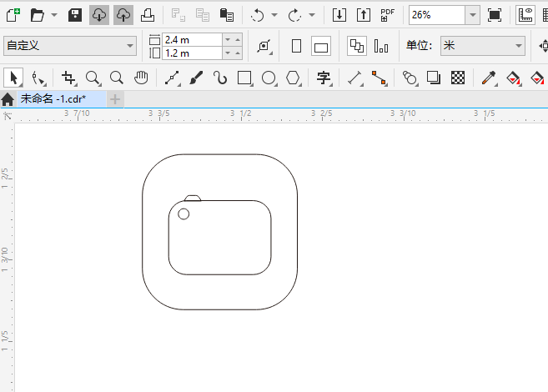Toggle portrait page orientation
Viewport: 548px width, 392px height.
[x=296, y=46]
